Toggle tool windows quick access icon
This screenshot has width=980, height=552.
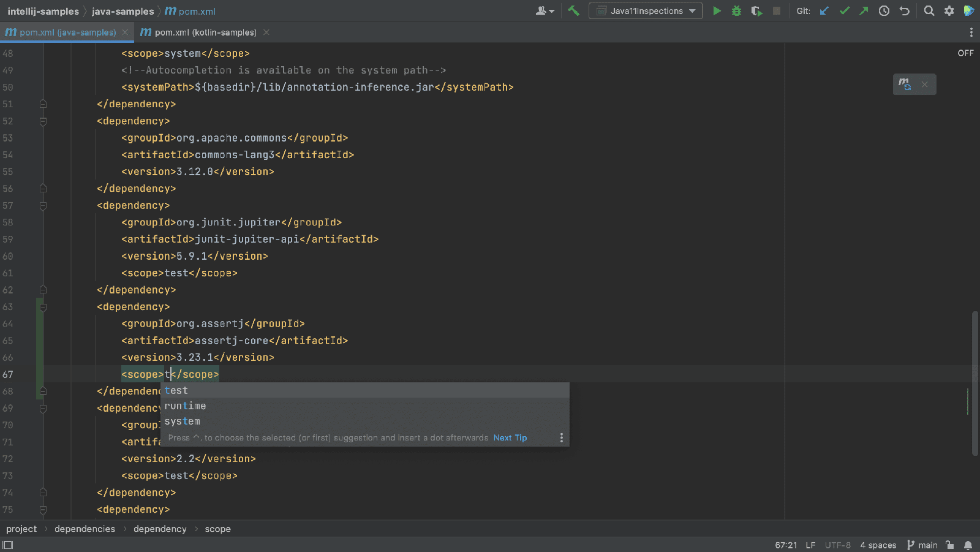tap(8, 545)
